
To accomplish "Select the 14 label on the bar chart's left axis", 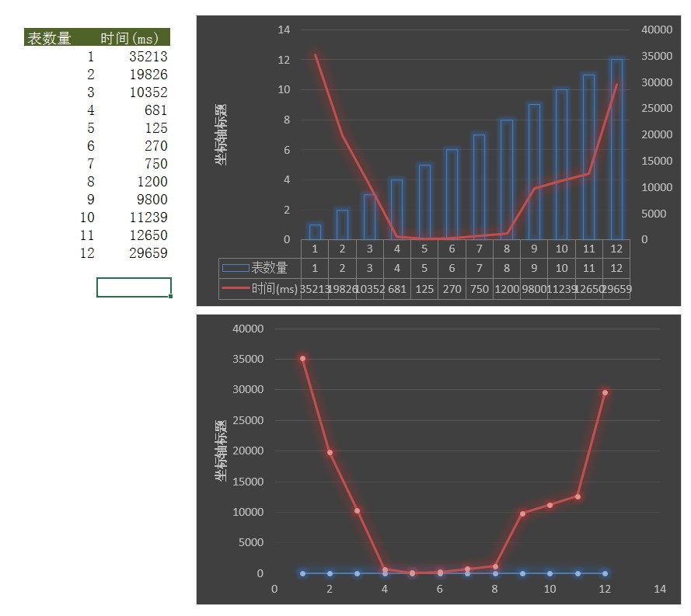I will [x=284, y=30].
